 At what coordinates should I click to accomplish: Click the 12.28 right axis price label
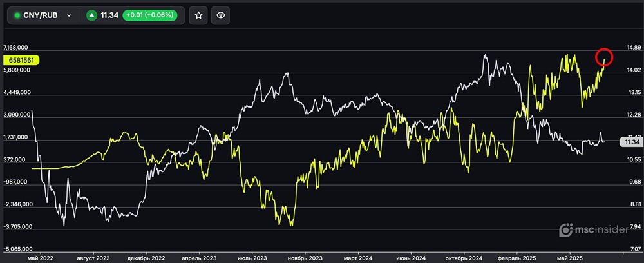(x=633, y=115)
